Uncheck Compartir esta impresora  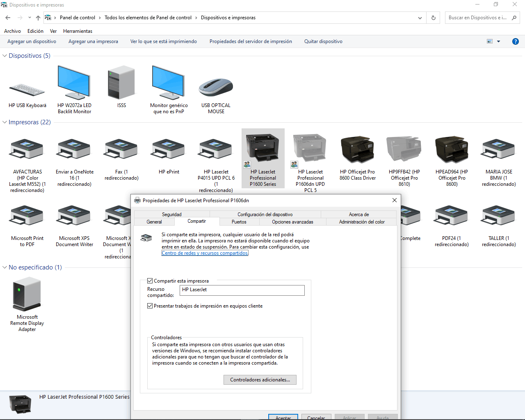pyautogui.click(x=150, y=281)
